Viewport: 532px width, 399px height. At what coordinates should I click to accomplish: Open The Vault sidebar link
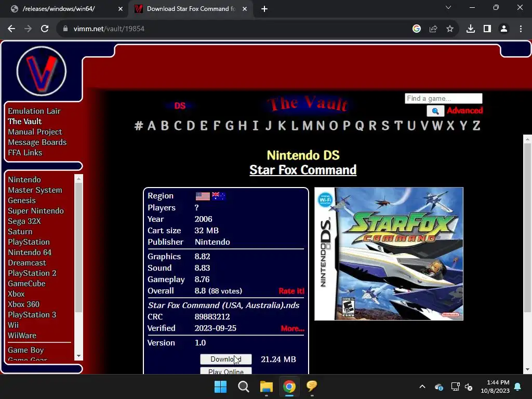pyautogui.click(x=25, y=122)
